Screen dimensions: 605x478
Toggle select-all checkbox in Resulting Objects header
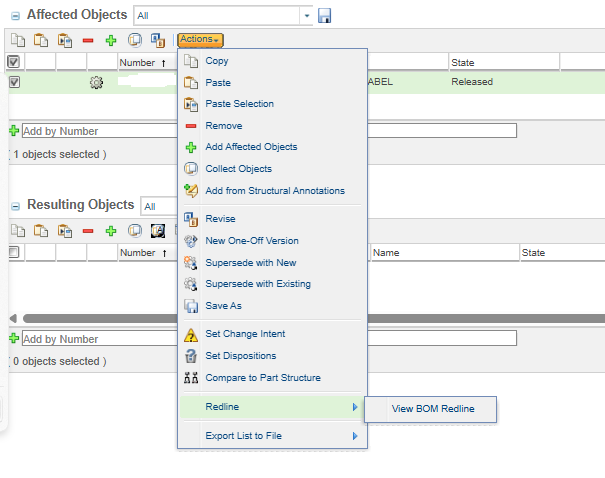point(13,253)
